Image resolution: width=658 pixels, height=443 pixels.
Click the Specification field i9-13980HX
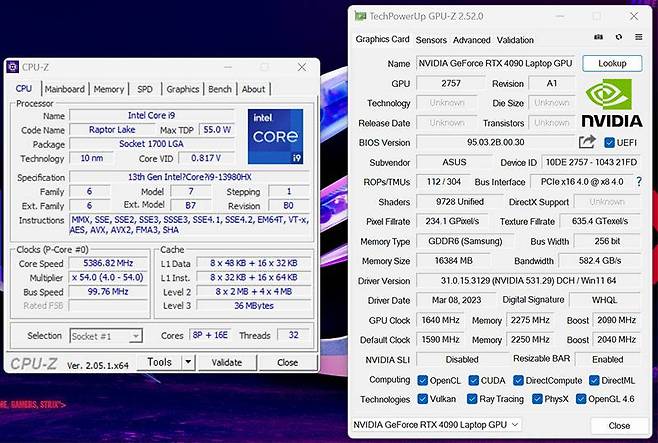click(x=189, y=177)
